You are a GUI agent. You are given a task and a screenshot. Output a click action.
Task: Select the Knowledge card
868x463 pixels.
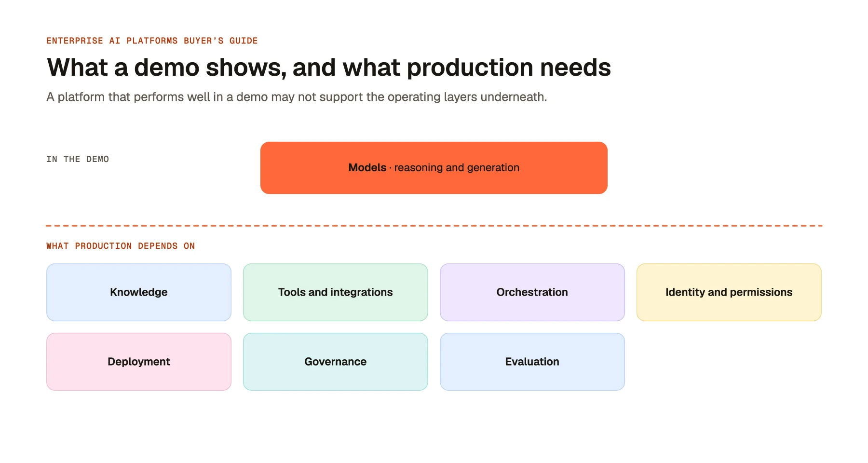tap(139, 292)
